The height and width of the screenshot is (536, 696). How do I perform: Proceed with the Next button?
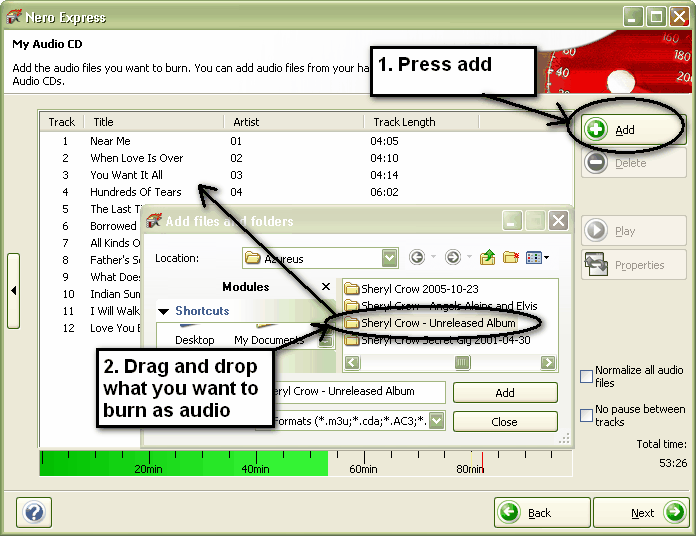(641, 512)
